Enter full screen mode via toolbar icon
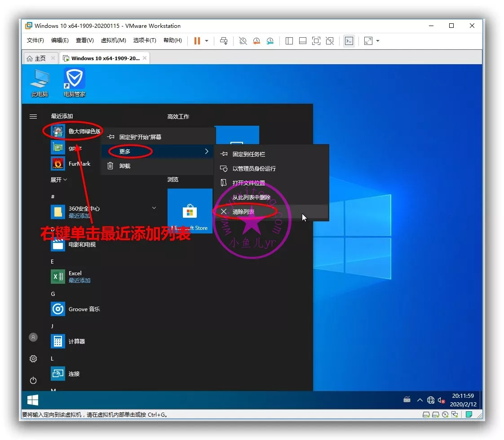Viewport: 504px width, 440px height. pos(316,41)
